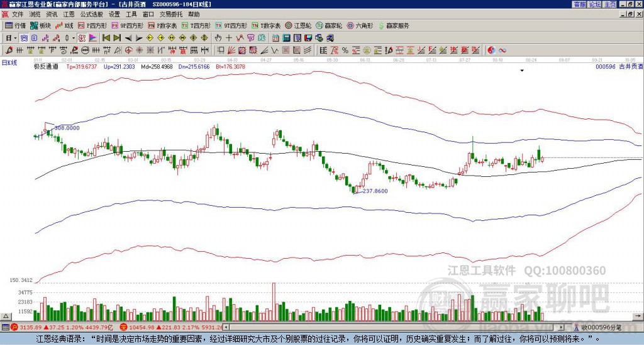Open the 9T四方形 tool
Screen dimensions: 644x345
tap(231, 25)
